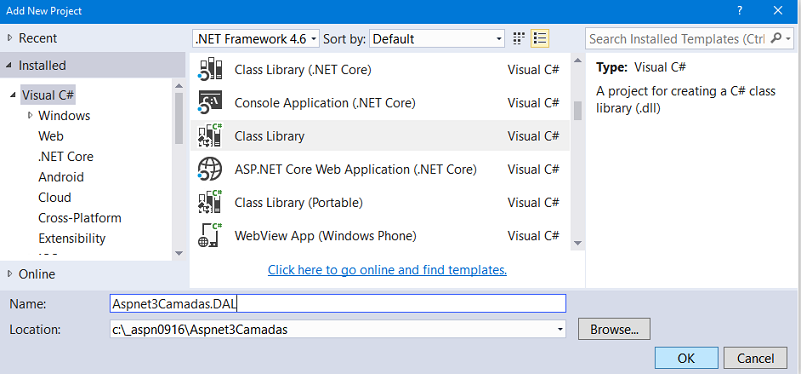Click the category tree scroll-up arrow
801x374 pixels.
[179, 86]
